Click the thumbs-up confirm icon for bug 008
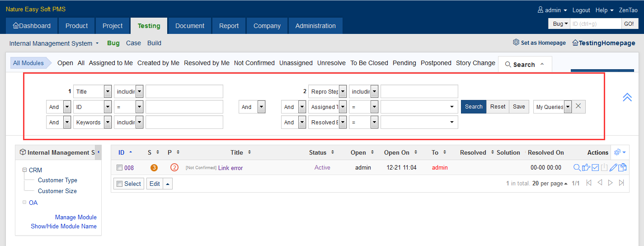This screenshot has width=644, height=246. [x=586, y=168]
